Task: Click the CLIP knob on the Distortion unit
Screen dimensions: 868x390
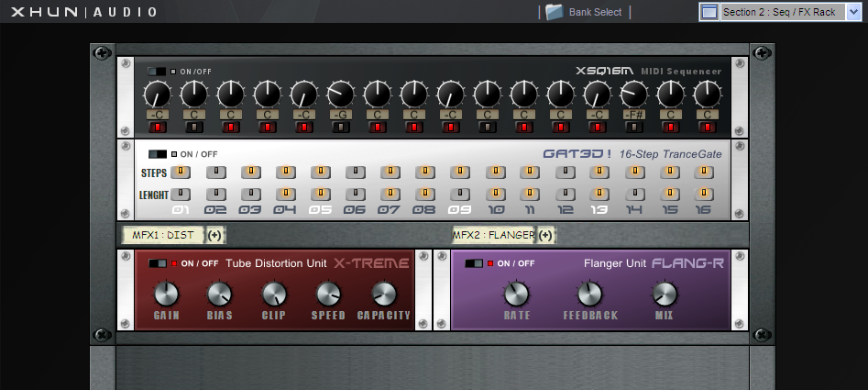Action: (274, 295)
